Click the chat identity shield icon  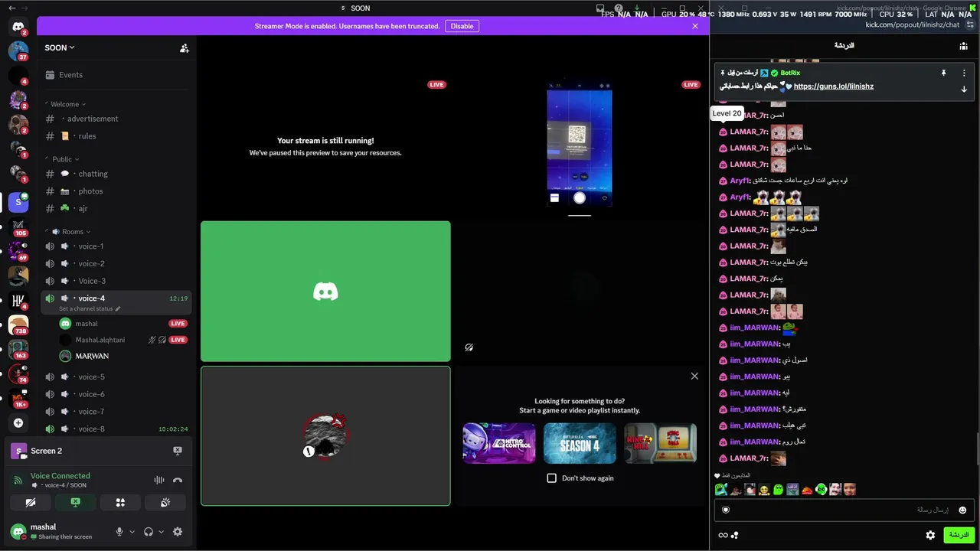(726, 510)
